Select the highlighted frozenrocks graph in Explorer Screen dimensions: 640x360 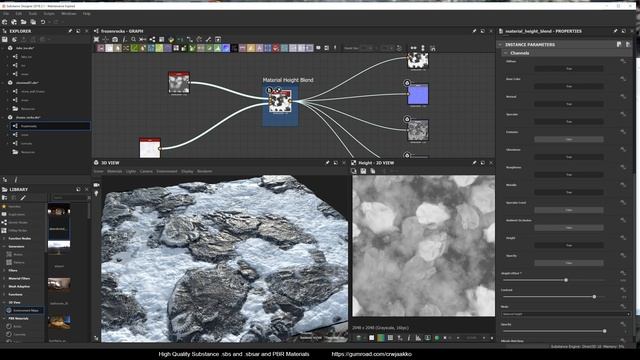pos(50,126)
